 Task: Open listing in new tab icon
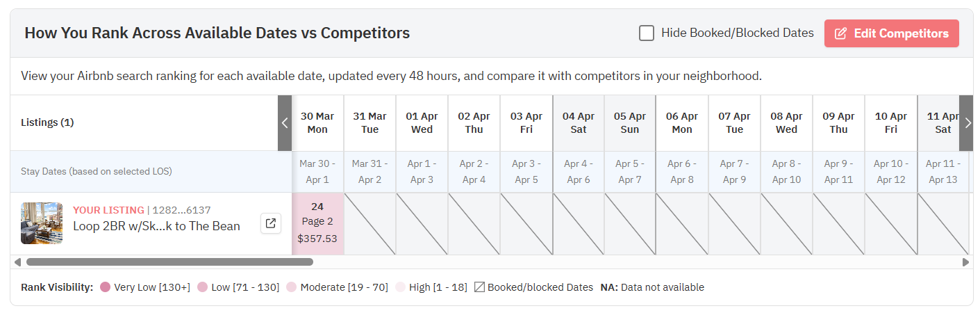pos(271,224)
